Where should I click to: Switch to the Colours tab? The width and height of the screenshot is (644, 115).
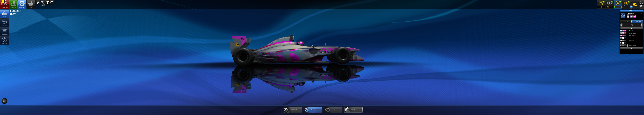coord(638,21)
